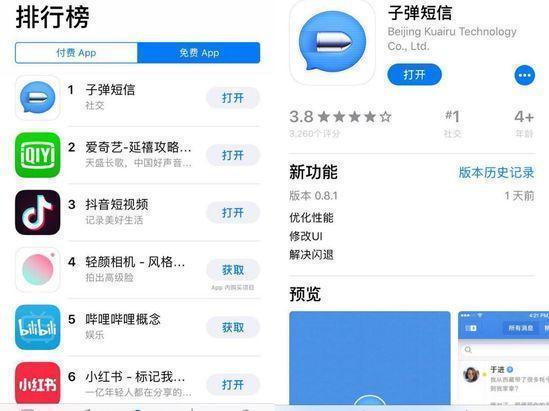Tap the large blue 打开 button on the detail page

click(x=414, y=75)
